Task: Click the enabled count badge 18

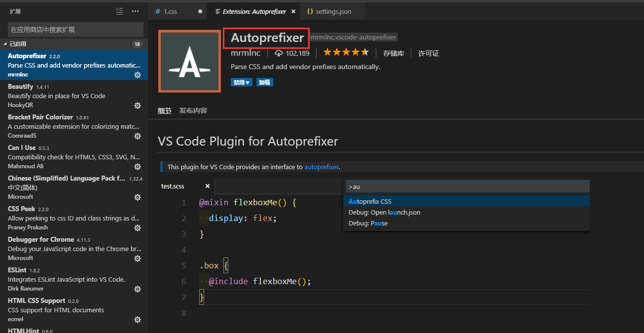Action: tap(137, 44)
